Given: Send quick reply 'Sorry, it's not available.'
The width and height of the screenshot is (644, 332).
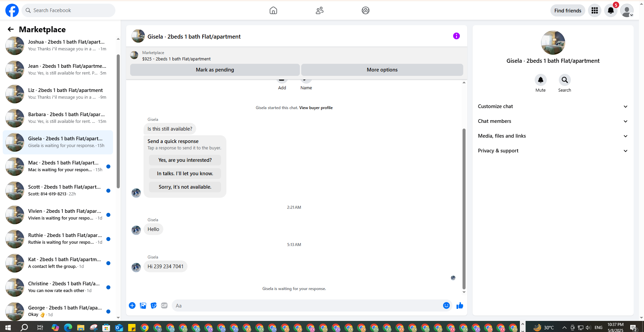Looking at the screenshot, I should (185, 187).
